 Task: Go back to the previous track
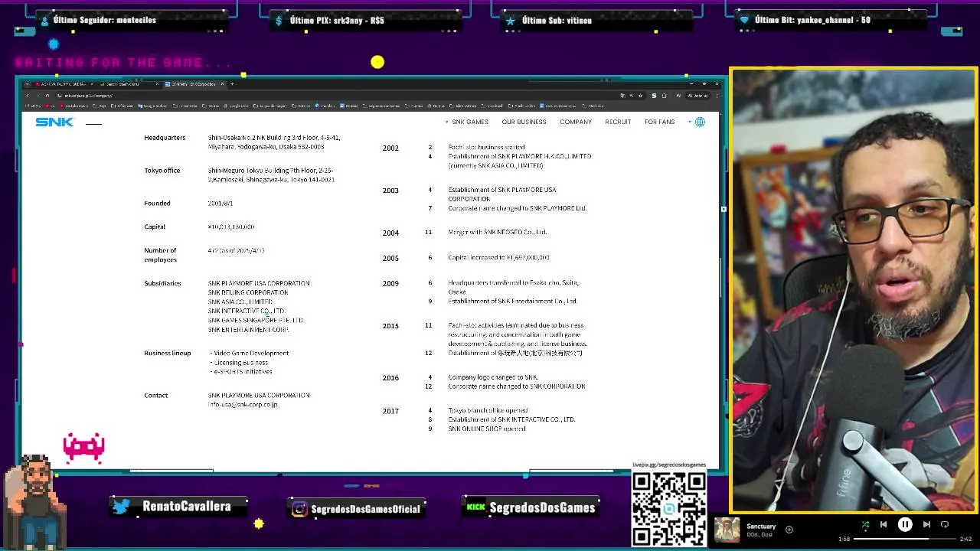point(884,524)
